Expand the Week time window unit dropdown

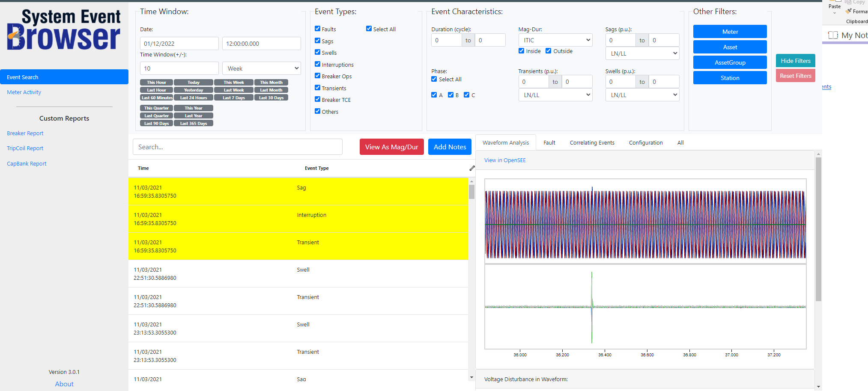click(x=262, y=68)
